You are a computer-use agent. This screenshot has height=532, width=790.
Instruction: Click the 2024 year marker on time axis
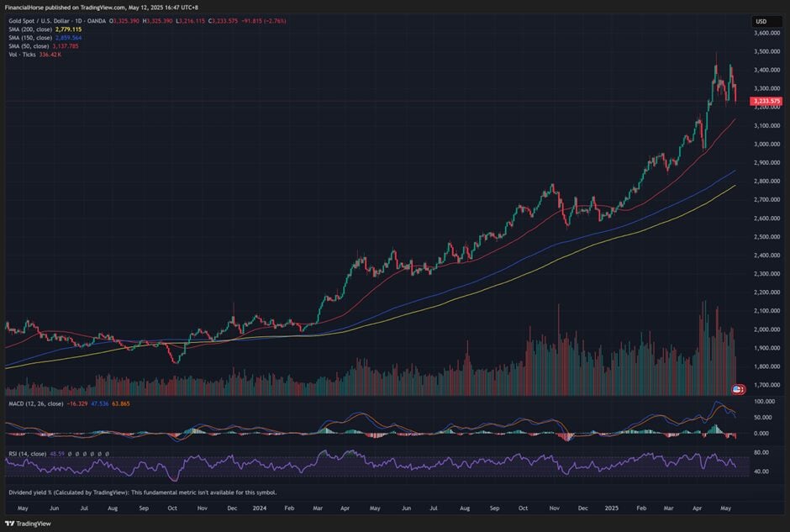click(260, 508)
